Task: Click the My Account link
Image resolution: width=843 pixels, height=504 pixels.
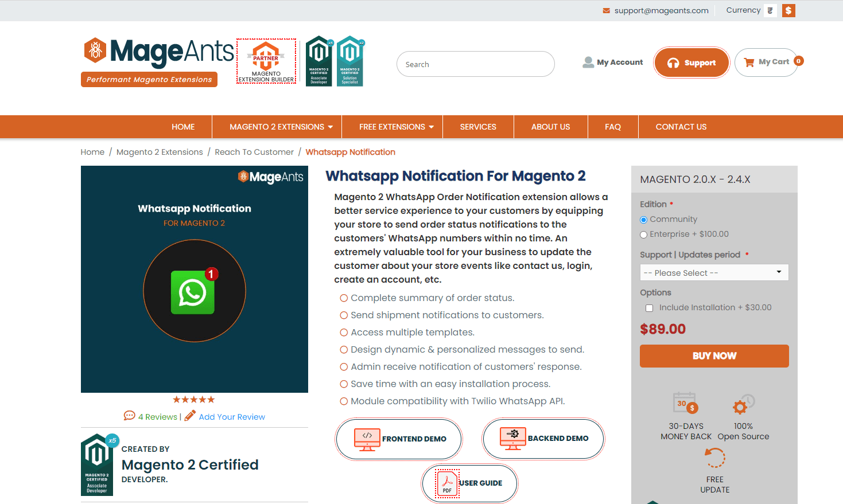Action: 620,62
